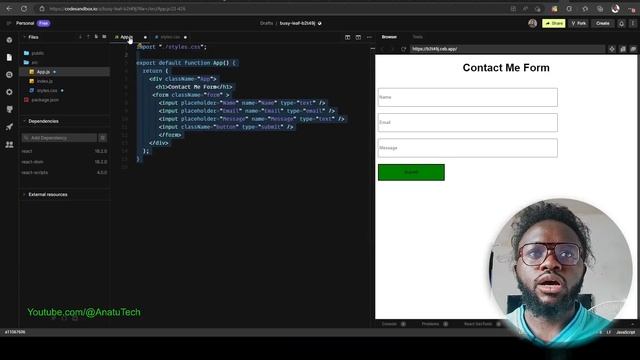This screenshot has height=360, width=640.
Task: Expand the External resources section
Action: coord(47,194)
